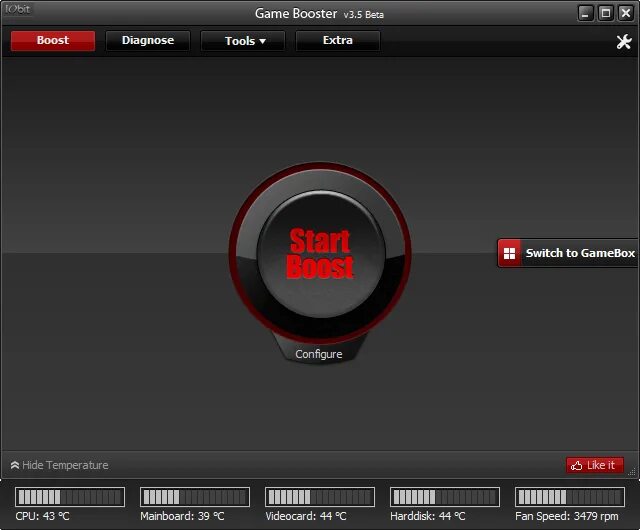Click the Harddisk temperature bar

click(445, 497)
